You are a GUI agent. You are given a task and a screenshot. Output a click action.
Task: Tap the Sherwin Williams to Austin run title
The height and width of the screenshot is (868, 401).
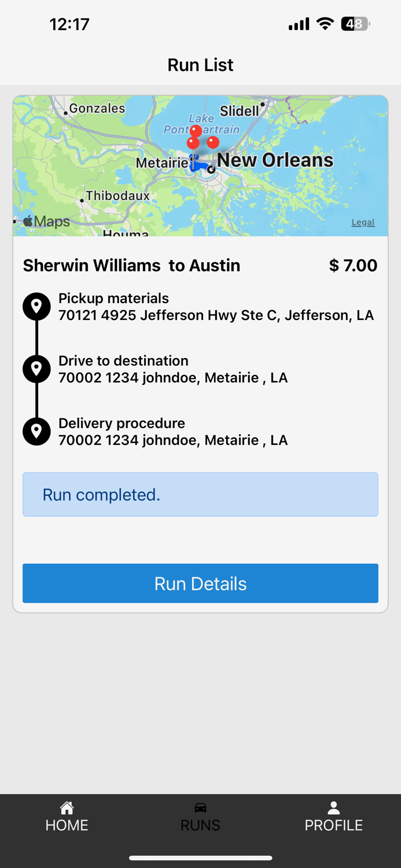pos(131,265)
